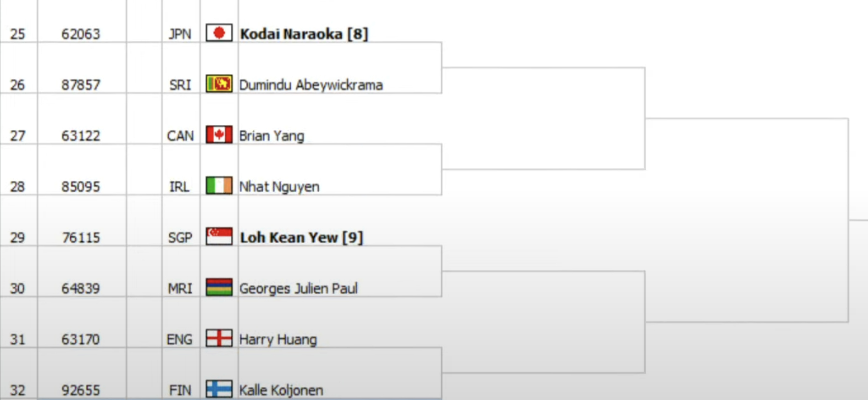This screenshot has height=400, width=868.
Task: Click the Ireland flag icon
Action: (x=219, y=185)
